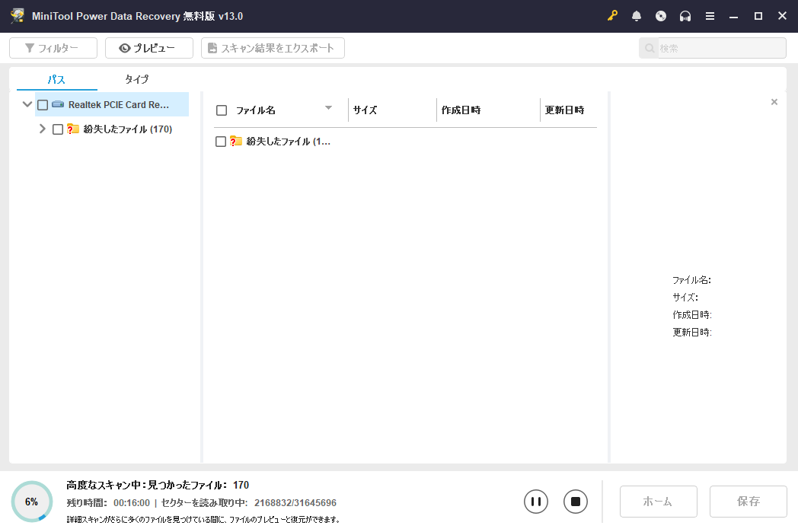This screenshot has width=798, height=532.
Task: Click lost files folder icon in list
Action: [235, 141]
